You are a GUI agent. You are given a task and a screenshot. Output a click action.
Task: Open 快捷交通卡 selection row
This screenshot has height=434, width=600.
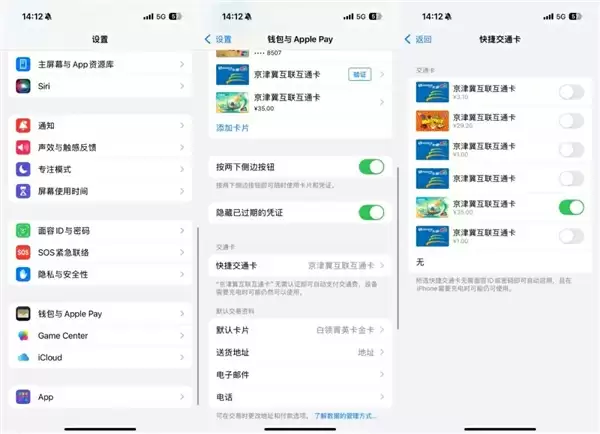[x=300, y=265]
